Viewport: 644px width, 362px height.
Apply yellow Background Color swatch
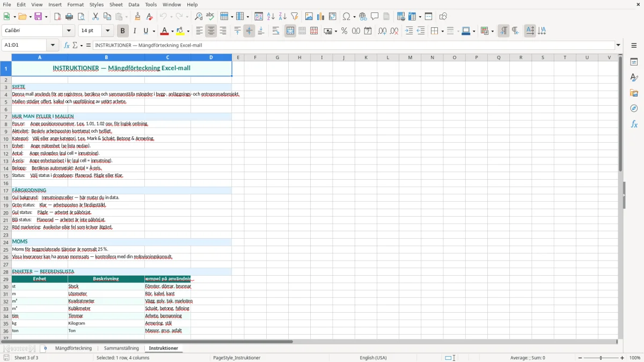pyautogui.click(x=181, y=31)
